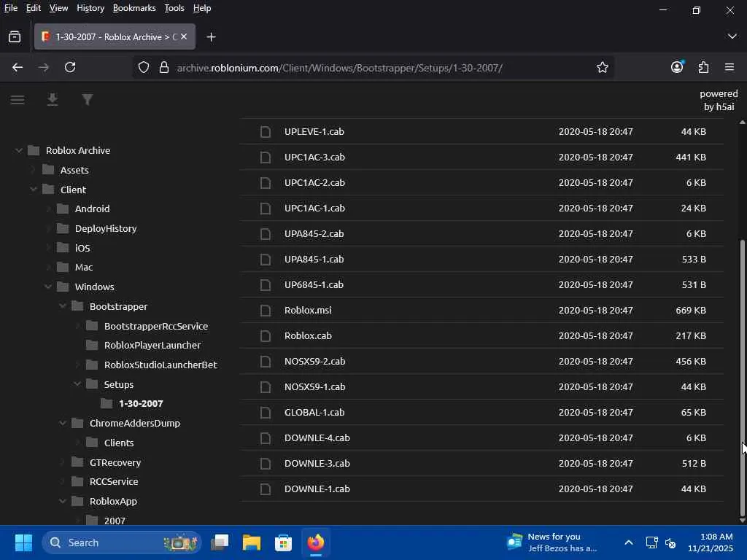The width and height of the screenshot is (747, 560).
Task: Open the NOSXS9-2.cab file link
Action: pos(314,362)
